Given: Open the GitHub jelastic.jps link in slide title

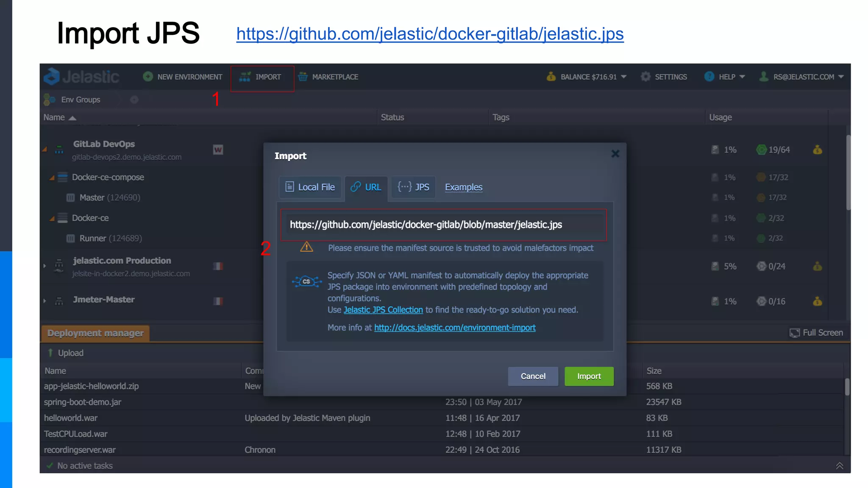Looking at the screenshot, I should (x=430, y=34).
